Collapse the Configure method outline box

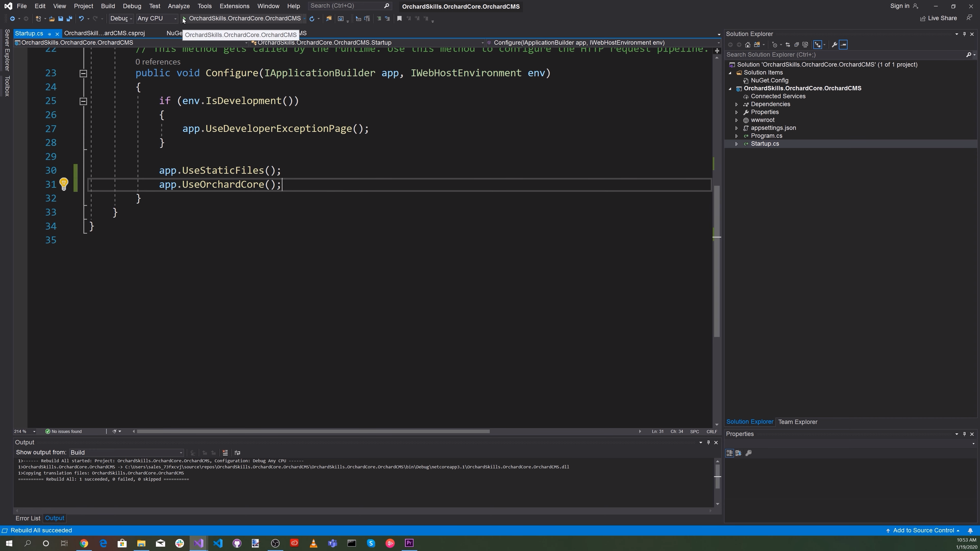click(83, 73)
